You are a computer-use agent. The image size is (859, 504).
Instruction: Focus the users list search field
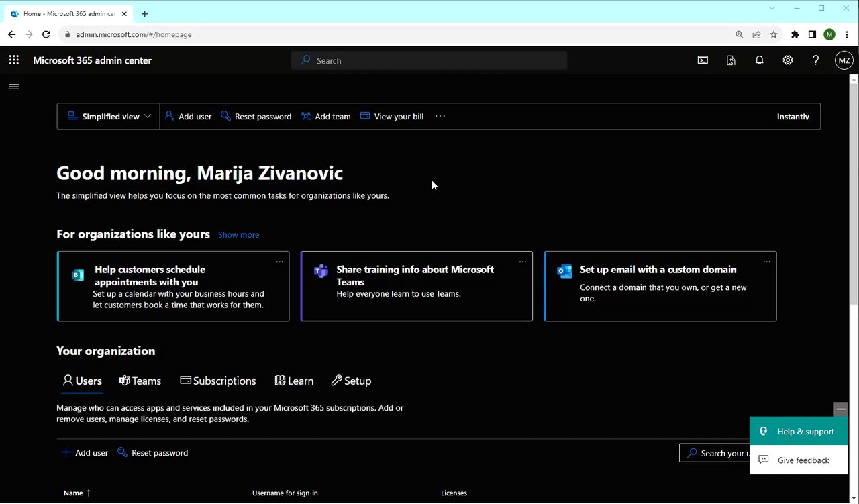pos(715,453)
